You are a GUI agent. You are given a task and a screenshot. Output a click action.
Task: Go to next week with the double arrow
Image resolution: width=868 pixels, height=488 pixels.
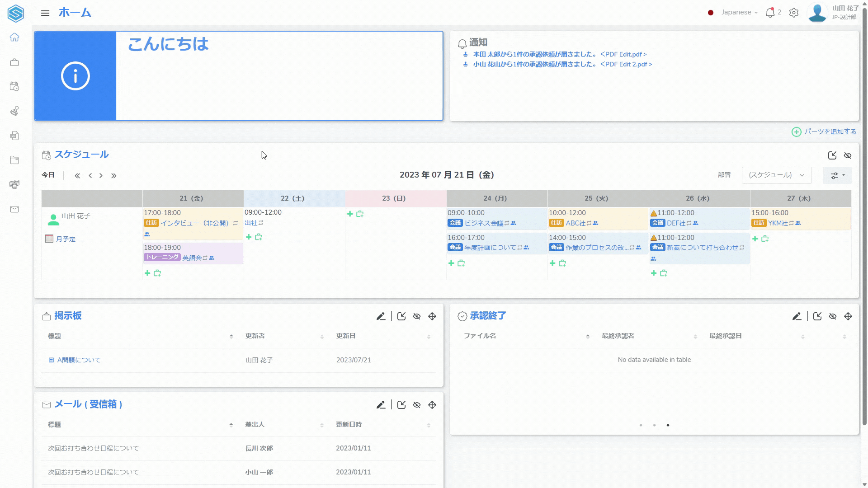(x=114, y=176)
